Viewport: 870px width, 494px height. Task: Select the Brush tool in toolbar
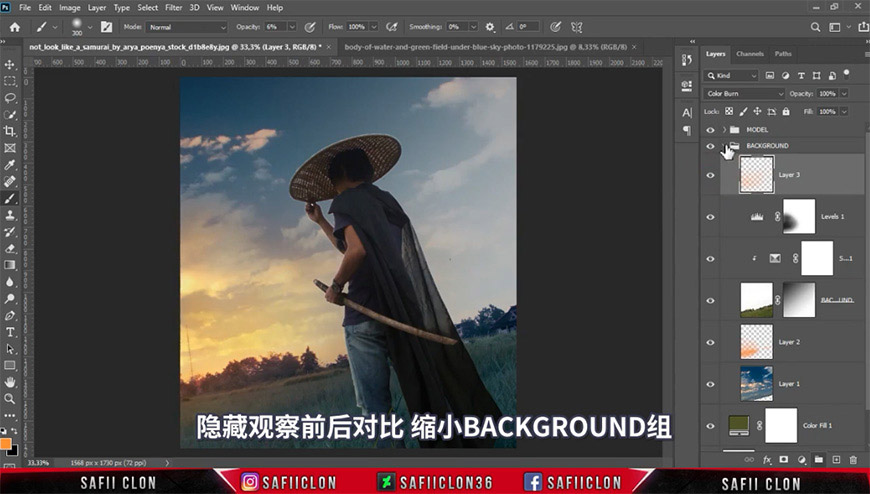coord(10,198)
